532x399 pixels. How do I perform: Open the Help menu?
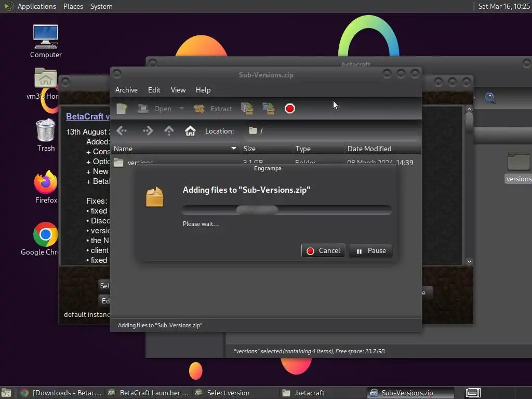203,90
